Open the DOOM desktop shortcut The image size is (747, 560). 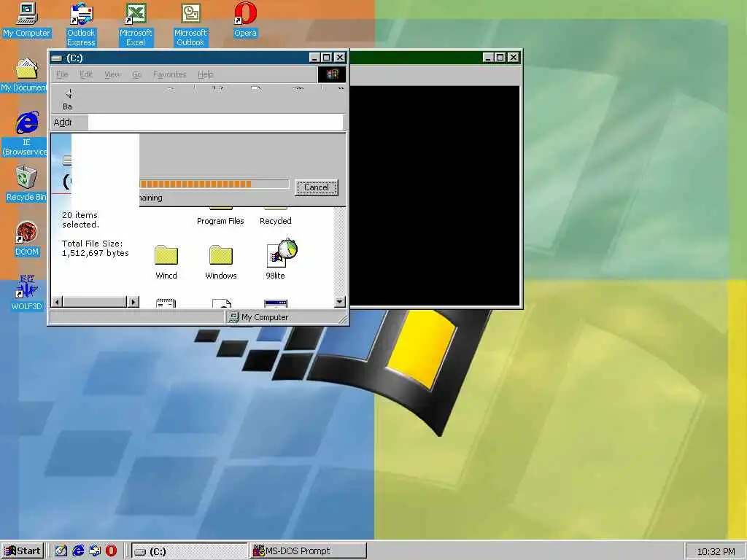click(x=27, y=239)
